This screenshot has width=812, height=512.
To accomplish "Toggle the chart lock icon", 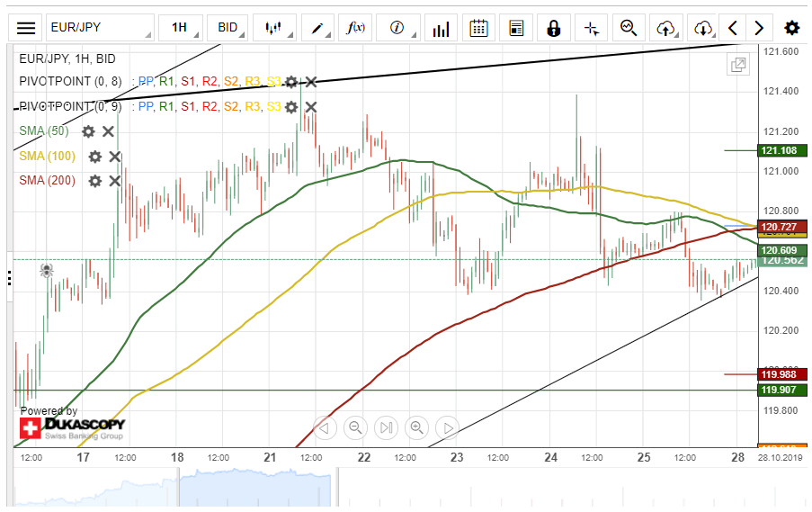I will pos(554,28).
